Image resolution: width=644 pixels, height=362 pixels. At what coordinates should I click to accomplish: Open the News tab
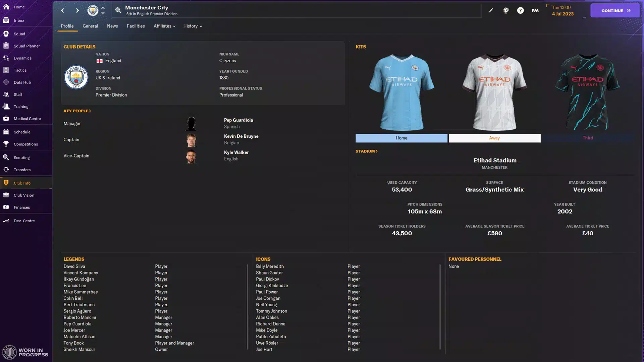(112, 26)
